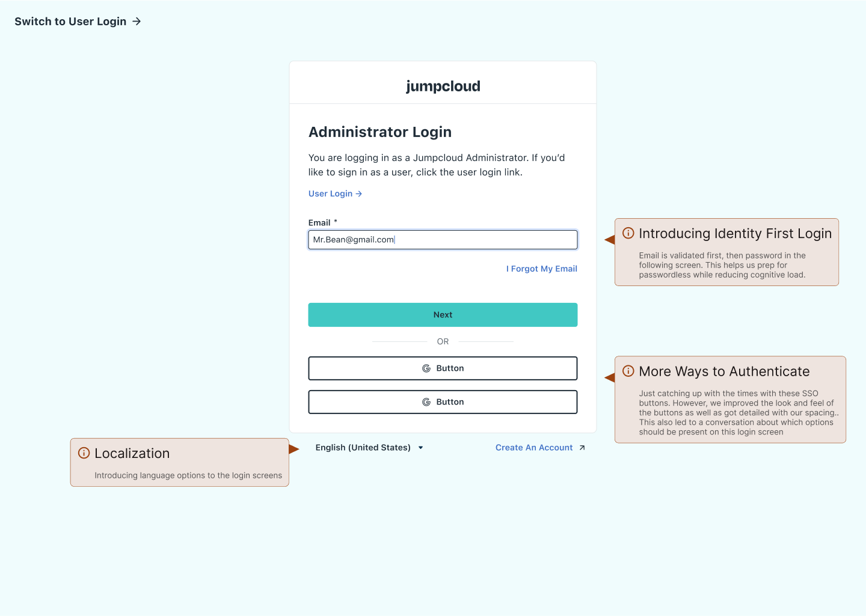Click the arrow next to the blue User Login link
Screen dimensions: 866x616
pos(359,194)
